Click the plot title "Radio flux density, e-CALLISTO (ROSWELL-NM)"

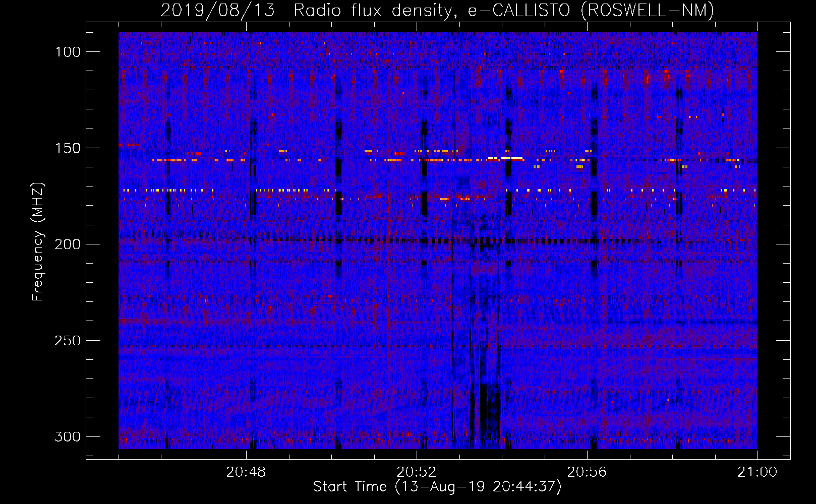pyautogui.click(x=504, y=11)
